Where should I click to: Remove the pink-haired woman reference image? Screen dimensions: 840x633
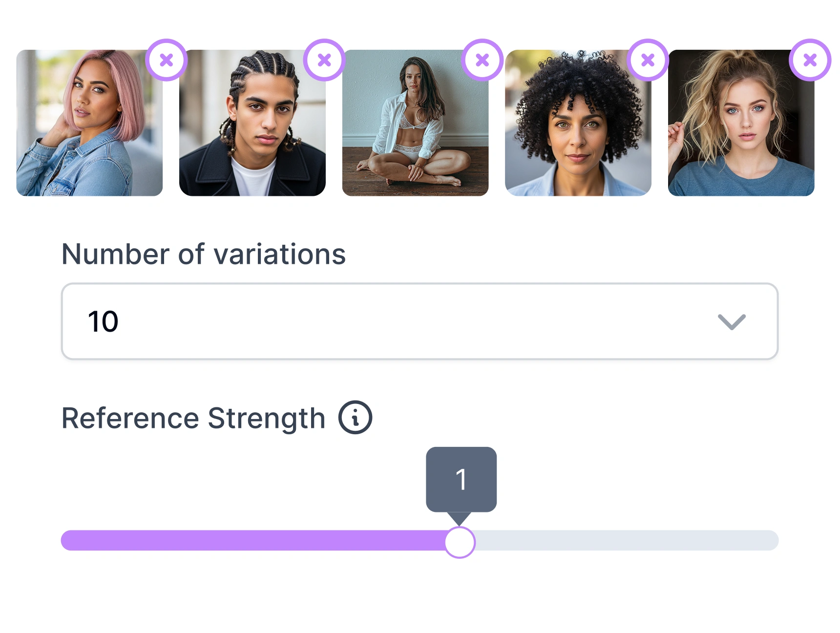coord(168,60)
